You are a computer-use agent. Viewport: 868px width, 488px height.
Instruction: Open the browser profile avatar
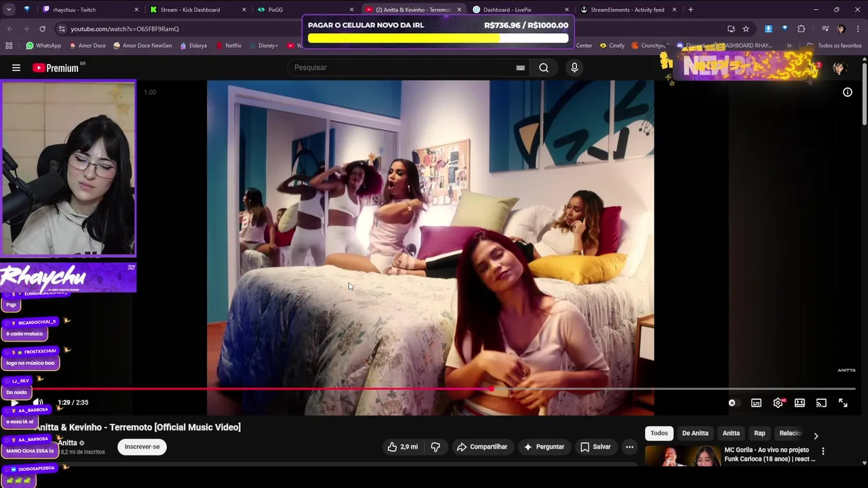tap(841, 28)
